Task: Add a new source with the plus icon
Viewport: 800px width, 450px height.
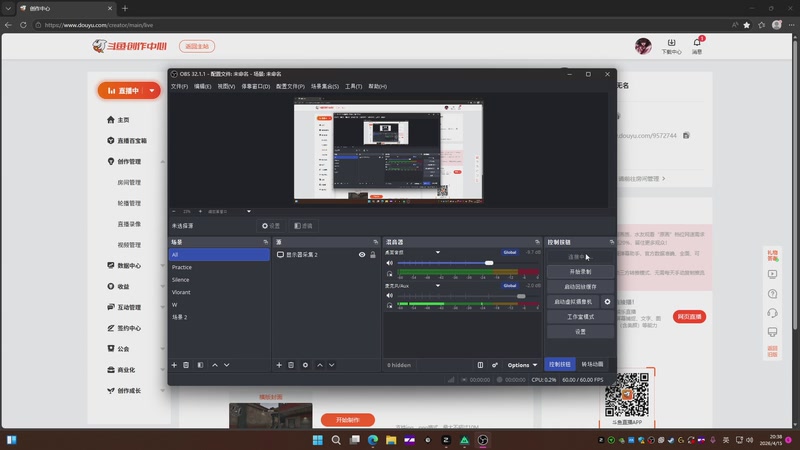Action: tap(279, 365)
